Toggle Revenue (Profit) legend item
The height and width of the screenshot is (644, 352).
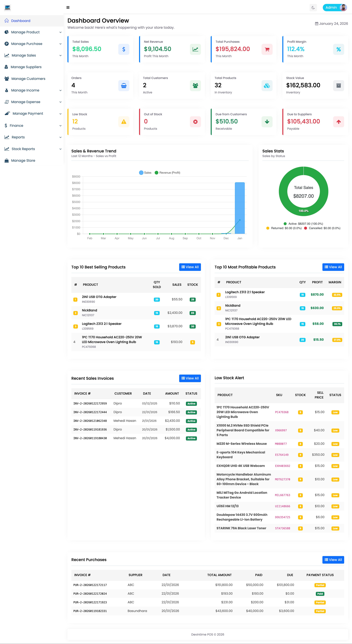[167, 173]
